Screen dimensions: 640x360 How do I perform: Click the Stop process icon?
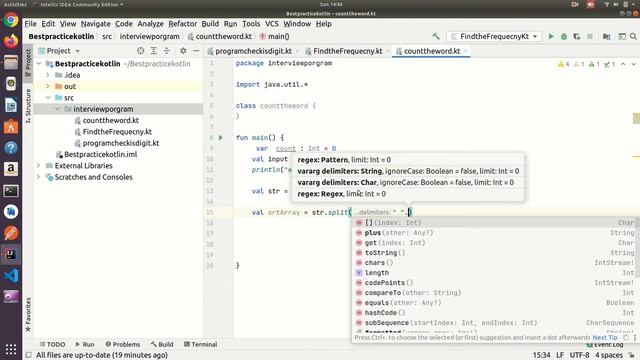click(590, 36)
